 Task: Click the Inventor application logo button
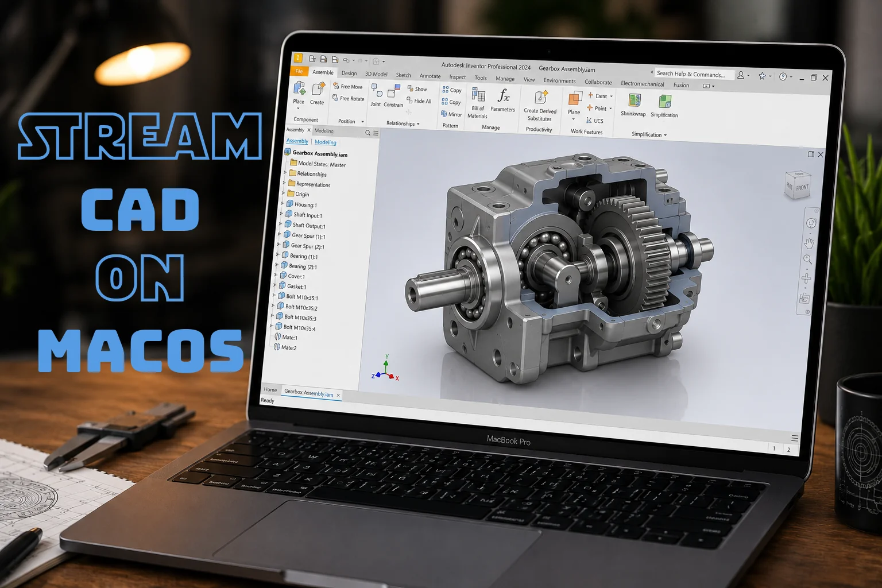pyautogui.click(x=297, y=57)
